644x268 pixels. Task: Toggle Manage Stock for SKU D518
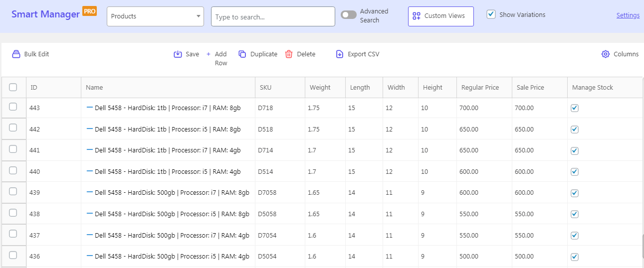[575, 130]
